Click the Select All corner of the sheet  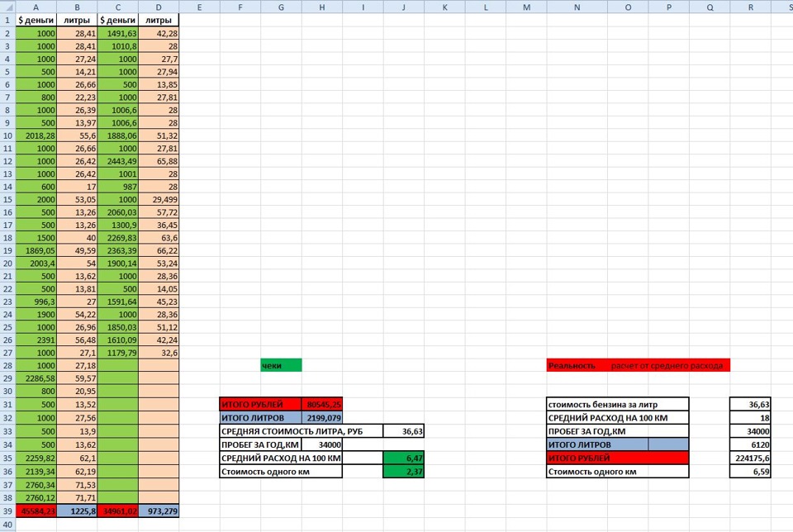7,7
